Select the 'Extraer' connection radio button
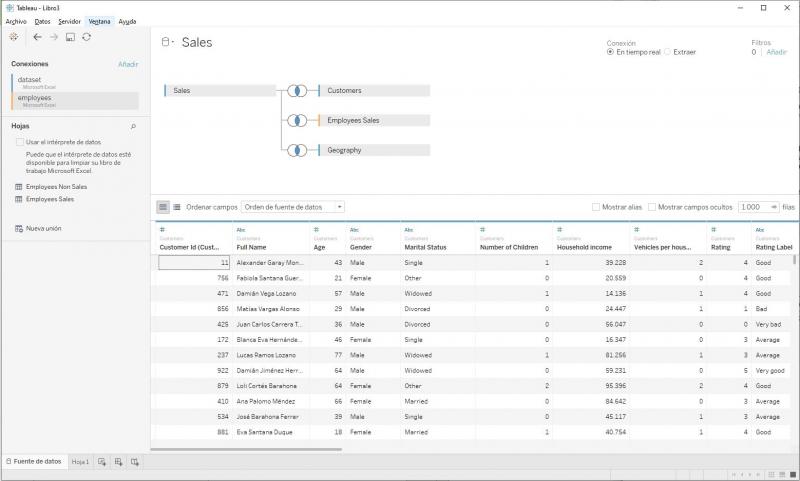800x481 pixels. (667, 52)
